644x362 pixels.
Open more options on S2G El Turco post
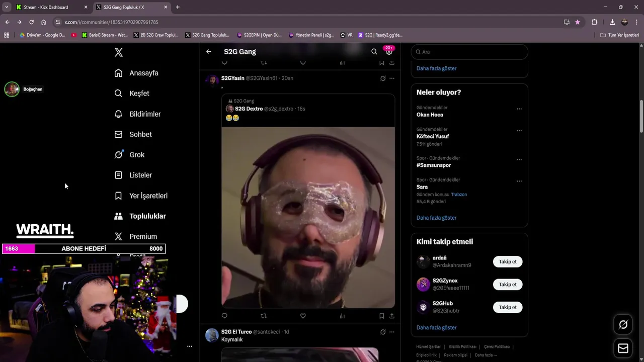392,332
